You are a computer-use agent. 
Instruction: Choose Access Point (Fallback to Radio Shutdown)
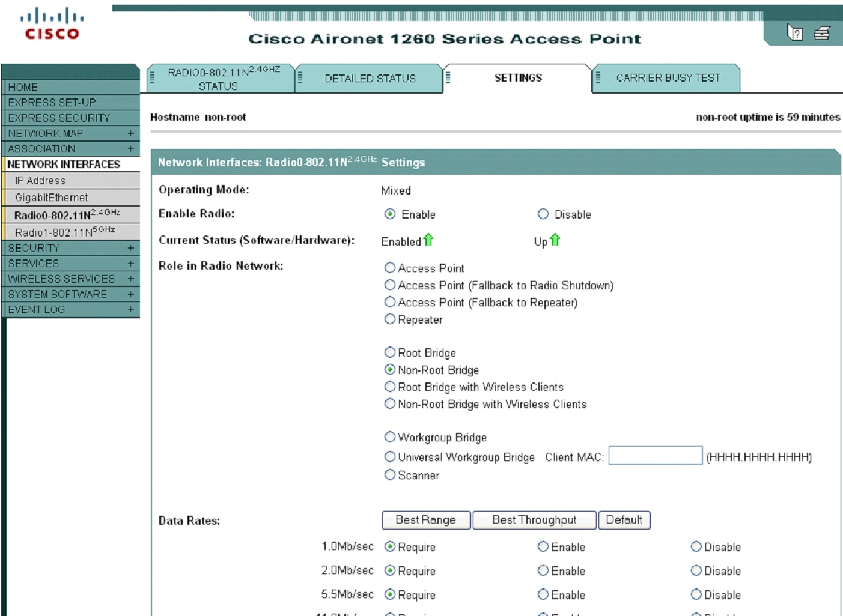(x=390, y=285)
